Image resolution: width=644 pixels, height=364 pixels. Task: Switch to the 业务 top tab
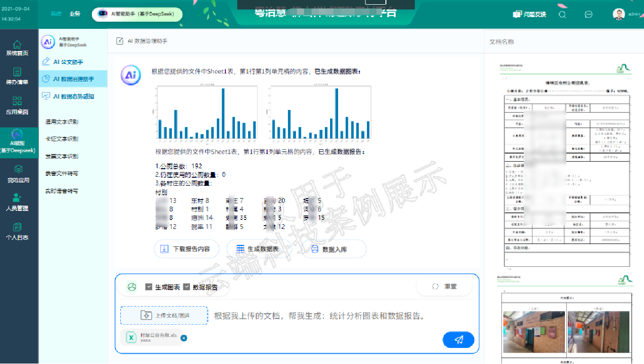click(x=75, y=14)
